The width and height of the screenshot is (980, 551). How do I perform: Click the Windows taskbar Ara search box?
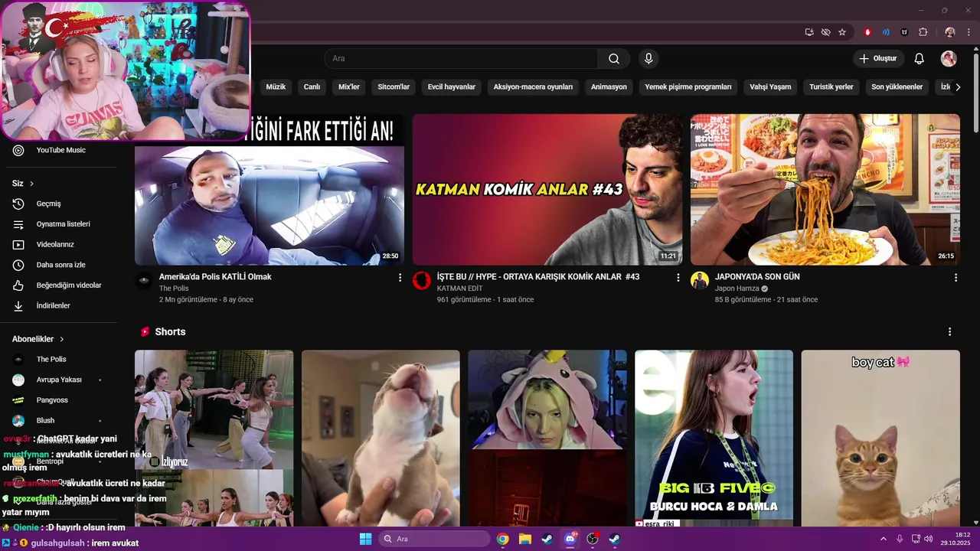click(434, 539)
